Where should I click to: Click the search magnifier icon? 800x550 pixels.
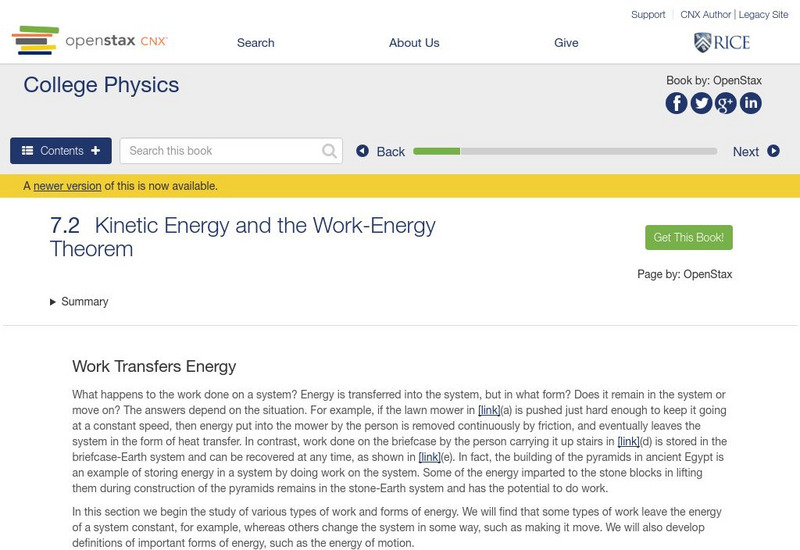pyautogui.click(x=330, y=151)
